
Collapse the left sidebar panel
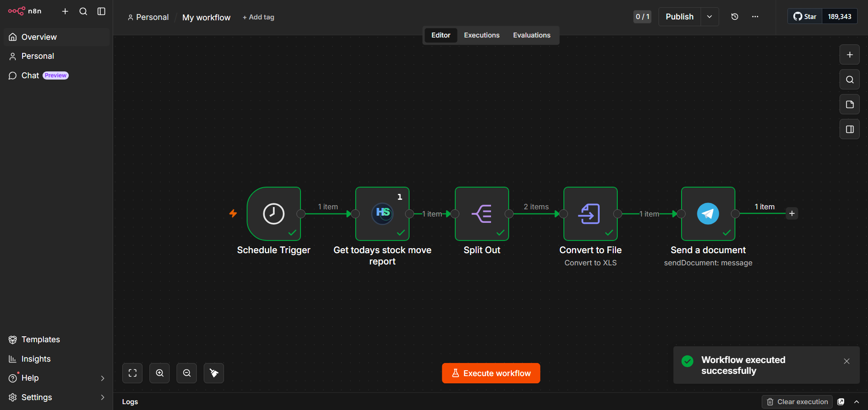pos(101,11)
